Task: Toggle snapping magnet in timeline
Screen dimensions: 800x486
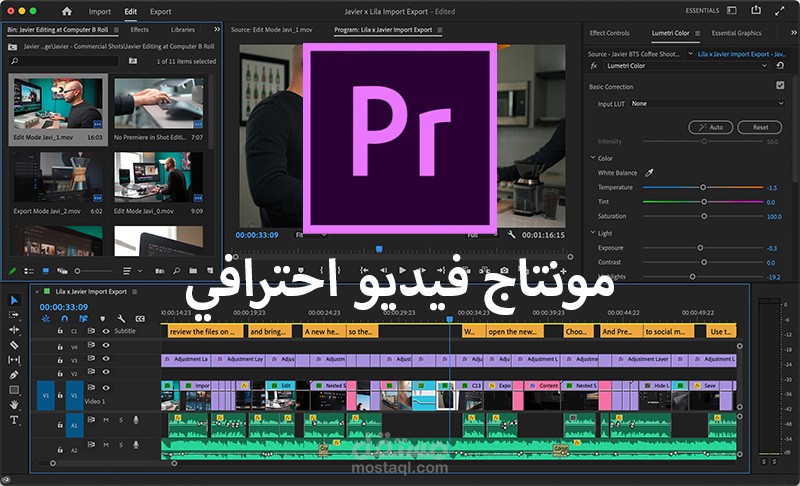Action: pos(64,319)
